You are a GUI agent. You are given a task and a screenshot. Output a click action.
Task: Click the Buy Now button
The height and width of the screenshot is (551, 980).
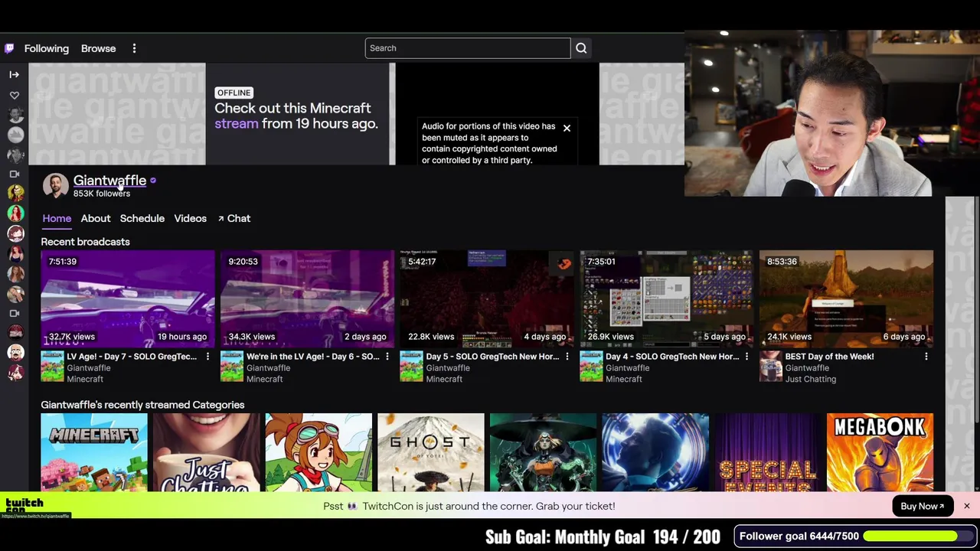(x=923, y=506)
